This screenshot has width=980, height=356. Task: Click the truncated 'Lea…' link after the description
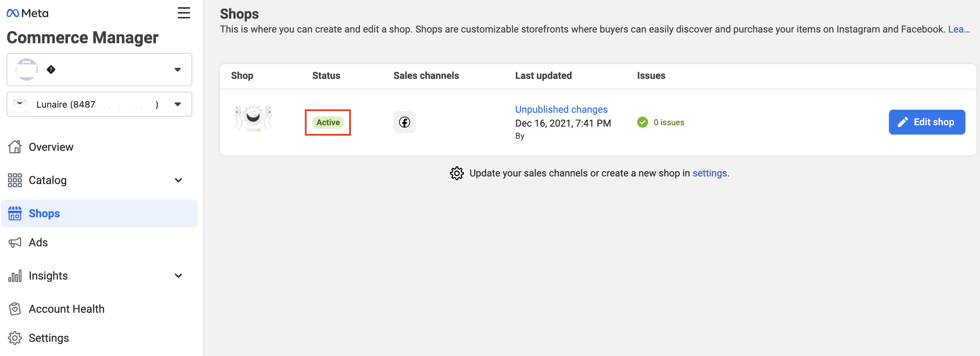pyautogui.click(x=959, y=29)
